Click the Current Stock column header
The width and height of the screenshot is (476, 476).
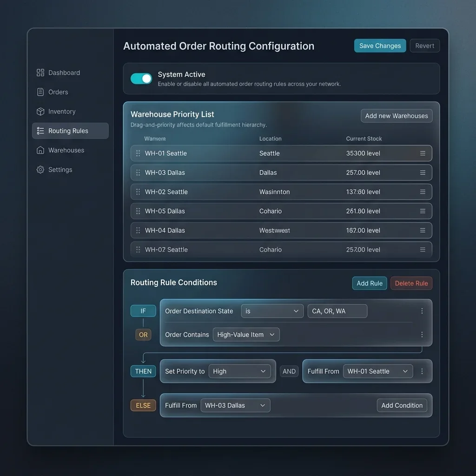click(364, 139)
